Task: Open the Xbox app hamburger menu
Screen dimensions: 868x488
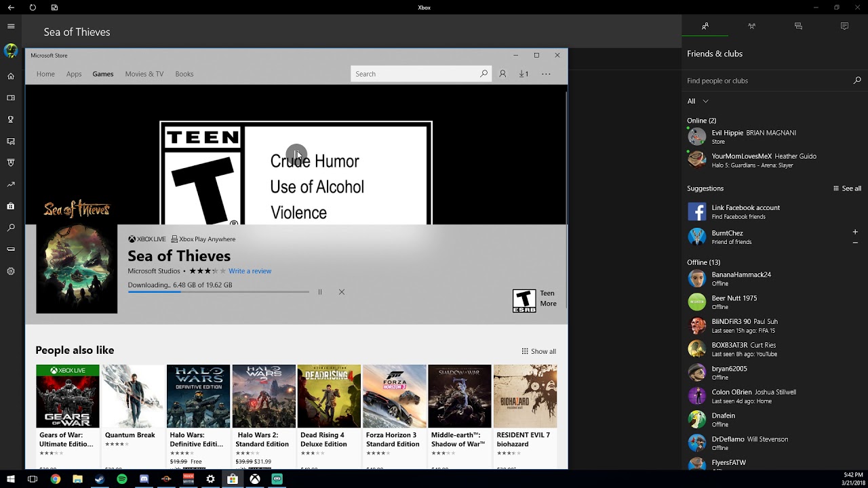Action: coord(11,26)
